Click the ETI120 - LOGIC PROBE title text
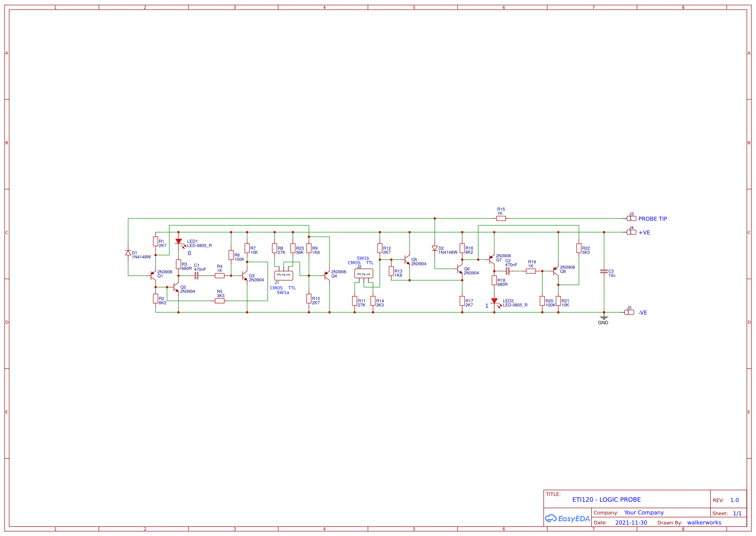 [x=606, y=500]
